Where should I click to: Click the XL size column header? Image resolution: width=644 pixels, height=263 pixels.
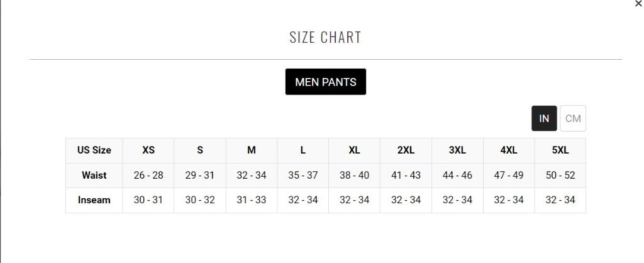[x=355, y=150]
